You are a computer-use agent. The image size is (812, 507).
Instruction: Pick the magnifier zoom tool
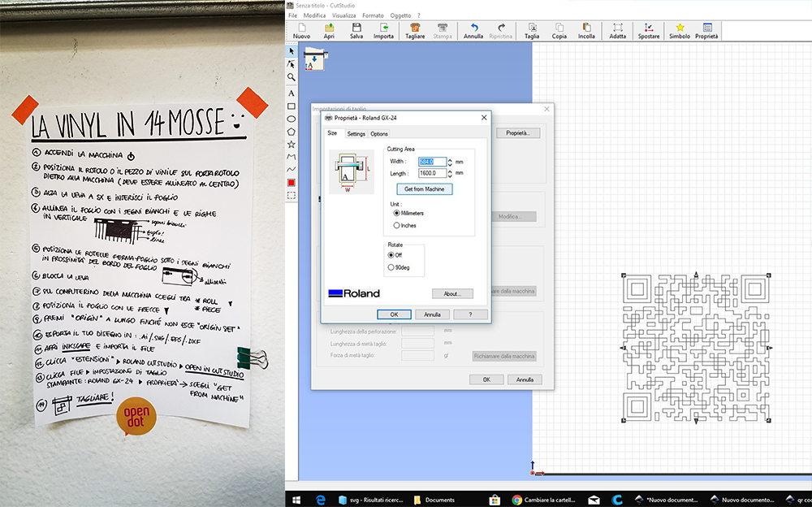[292, 77]
